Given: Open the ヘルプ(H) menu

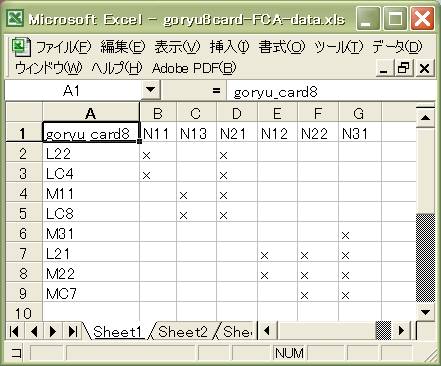Looking at the screenshot, I should click(117, 68).
